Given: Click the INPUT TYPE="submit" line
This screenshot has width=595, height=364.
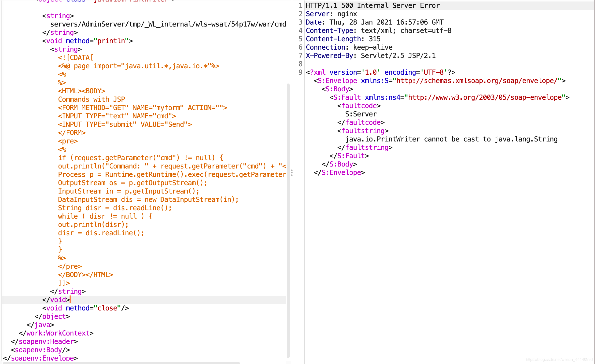Looking at the screenshot, I should coord(125,124).
